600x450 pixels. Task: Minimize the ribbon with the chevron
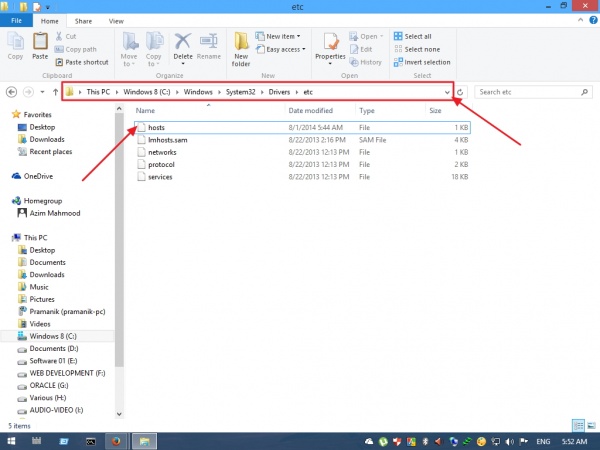coord(580,21)
